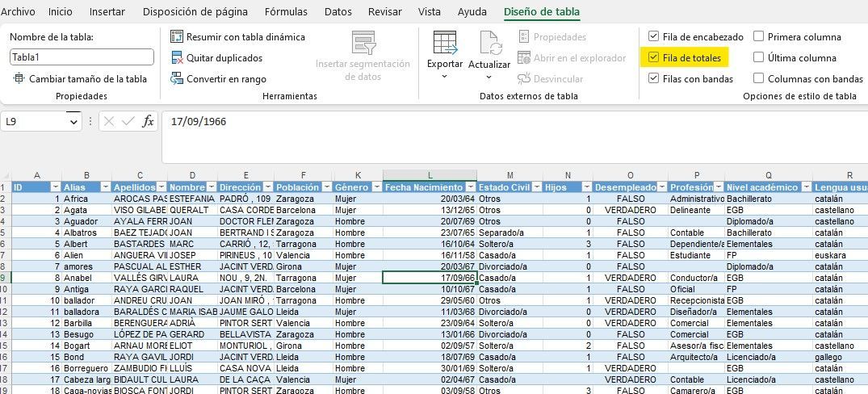This screenshot has width=868, height=394.
Task: Click the insert function fx icon
Action: point(148,121)
